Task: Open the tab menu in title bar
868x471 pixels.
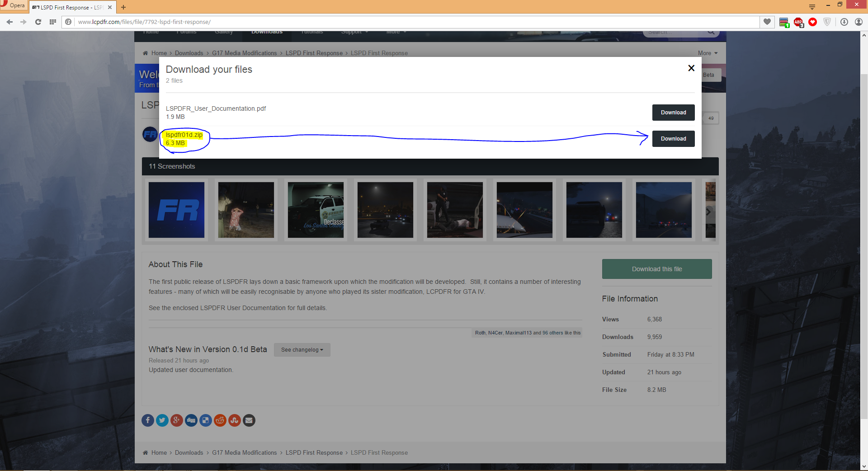Action: (x=812, y=6)
